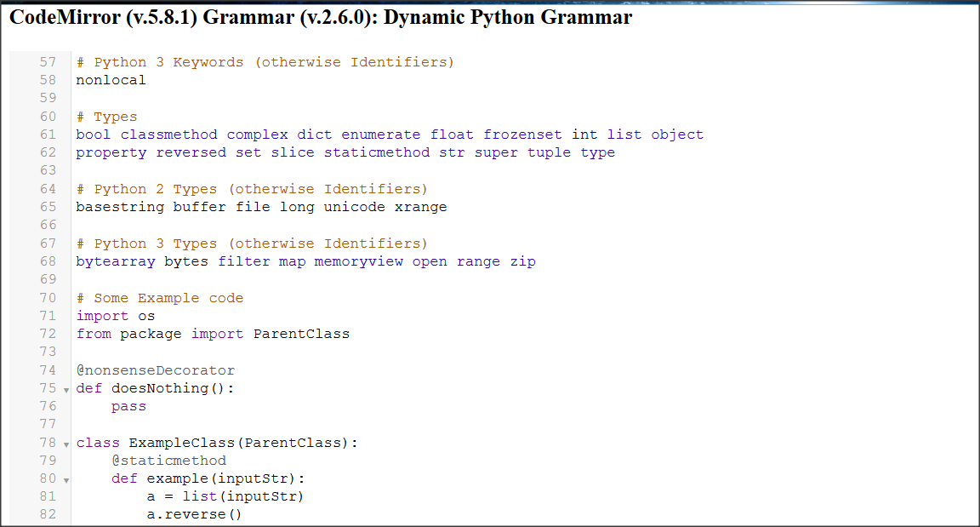Click the word 'xrange'
The width and height of the screenshot is (980, 527).
(421, 208)
